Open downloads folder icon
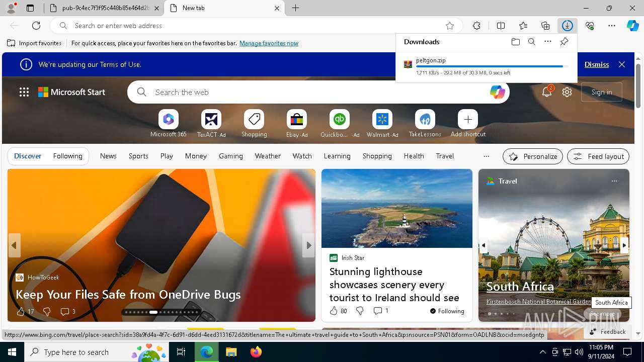The image size is (644, 362). tap(516, 42)
